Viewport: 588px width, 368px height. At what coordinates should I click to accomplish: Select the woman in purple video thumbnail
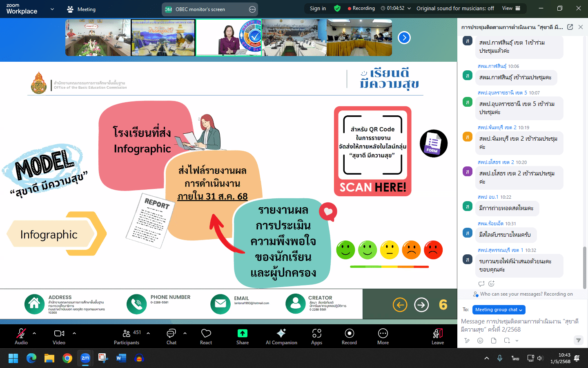[x=229, y=38]
